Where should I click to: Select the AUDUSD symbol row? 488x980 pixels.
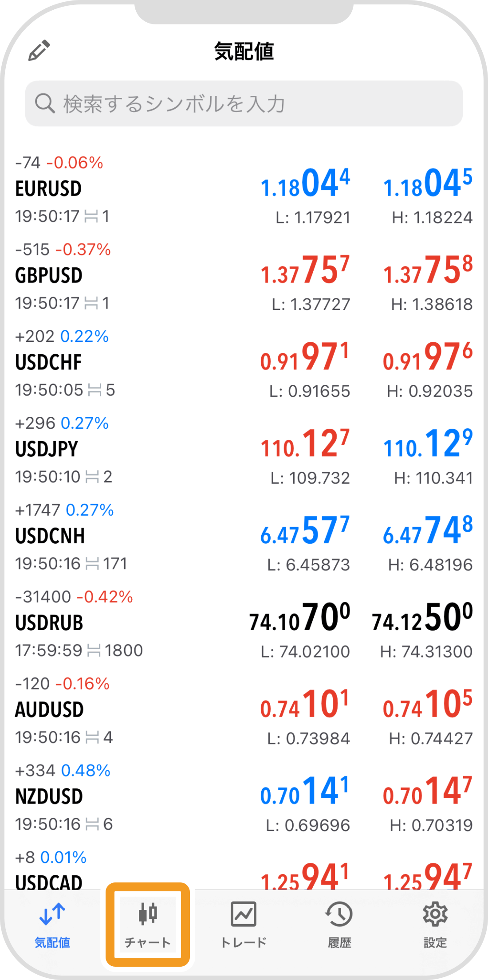click(x=244, y=711)
